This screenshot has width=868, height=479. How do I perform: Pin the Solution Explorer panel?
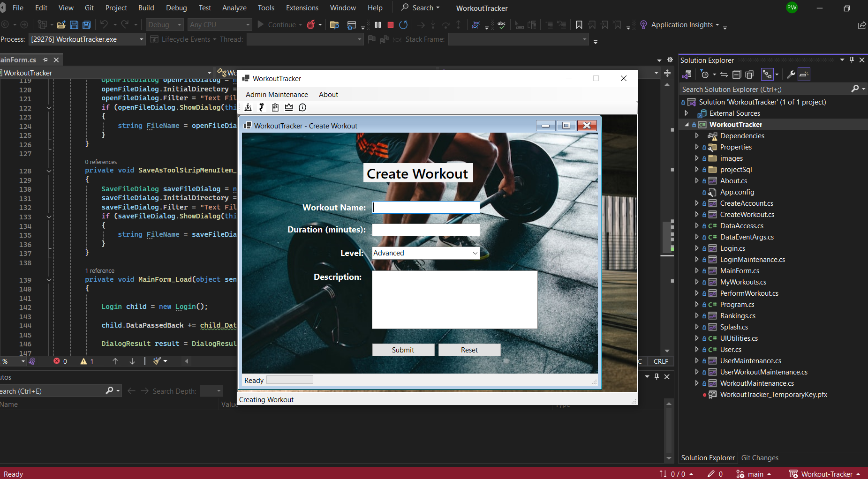pos(852,60)
